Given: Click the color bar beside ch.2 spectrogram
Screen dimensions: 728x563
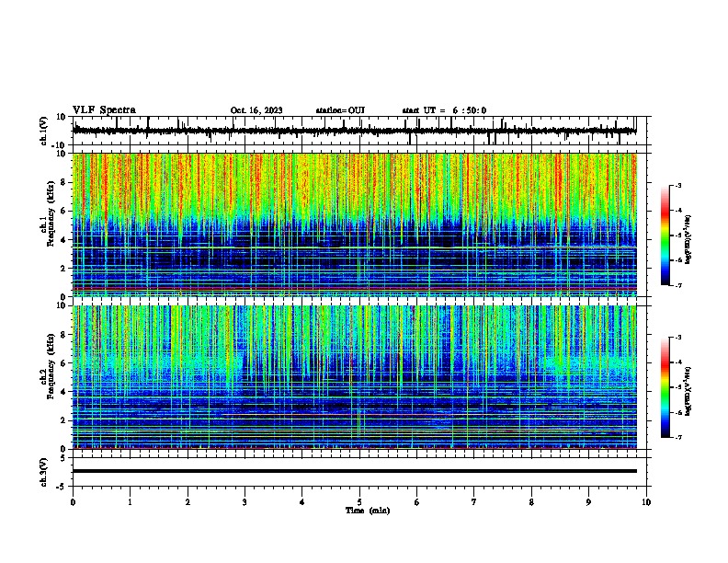Looking at the screenshot, I should (x=665, y=387).
